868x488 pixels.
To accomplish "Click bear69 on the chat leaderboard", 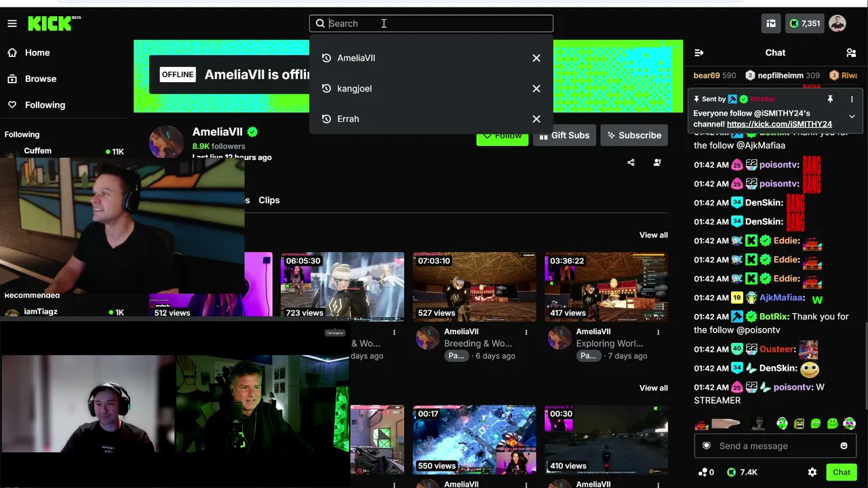I will pos(706,76).
